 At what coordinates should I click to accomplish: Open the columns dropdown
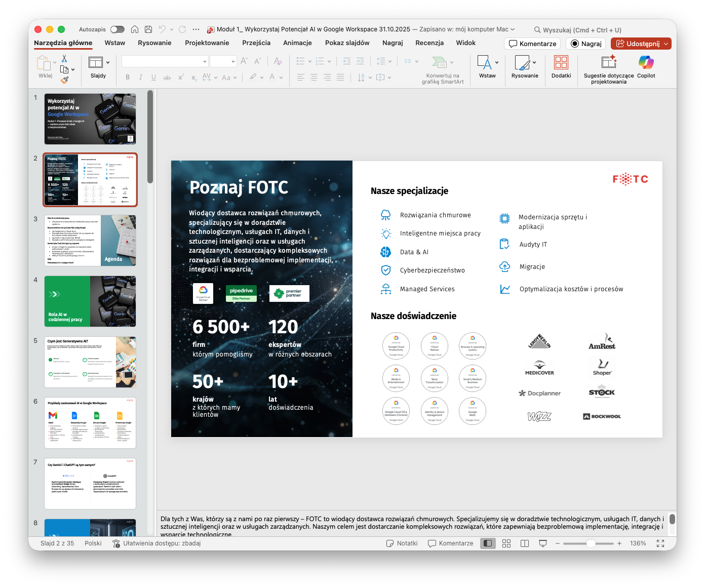coord(411,61)
